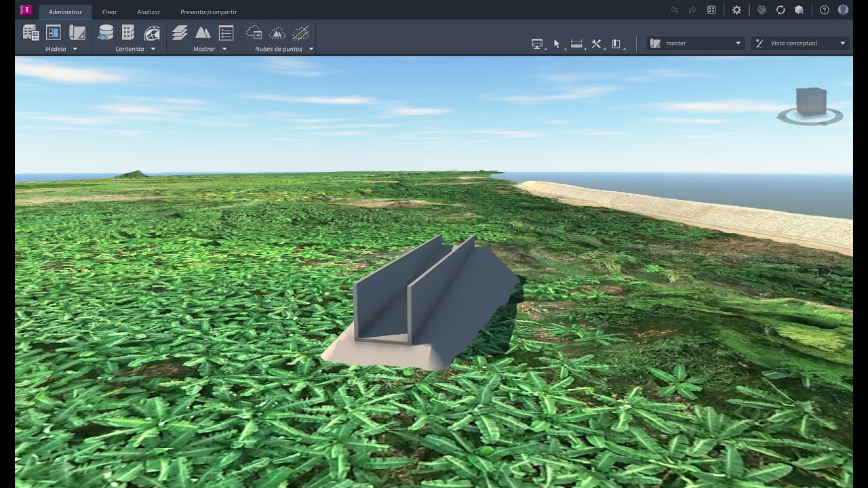Screen dimensions: 868x488
Task: Open the Data Sources database icon
Action: click(x=106, y=33)
